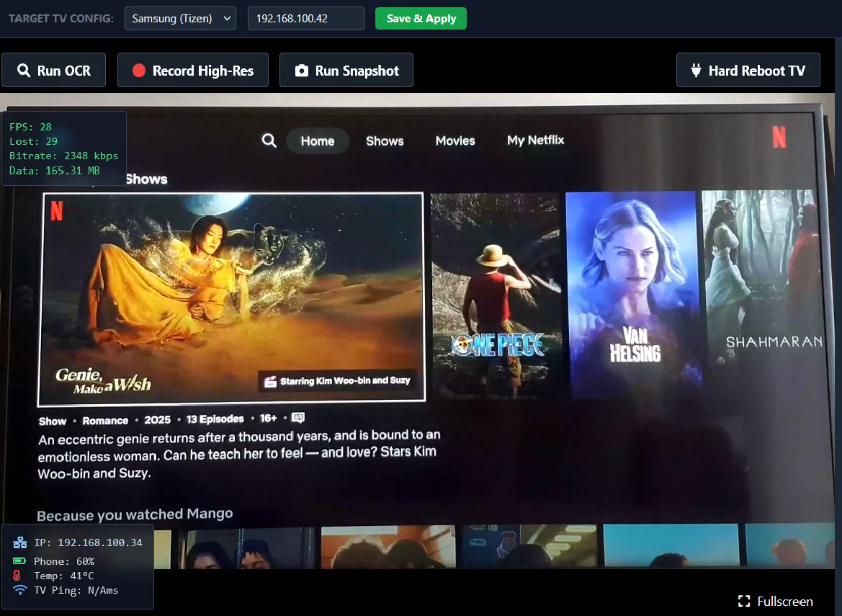The width and height of the screenshot is (842, 616).
Task: Click the Fullscreen expand icon
Action: click(745, 602)
